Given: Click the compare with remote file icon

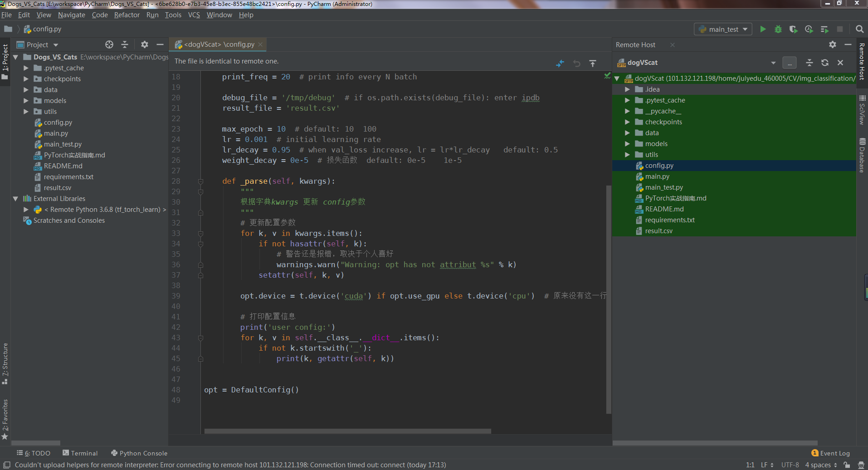Looking at the screenshot, I should click(x=560, y=64).
